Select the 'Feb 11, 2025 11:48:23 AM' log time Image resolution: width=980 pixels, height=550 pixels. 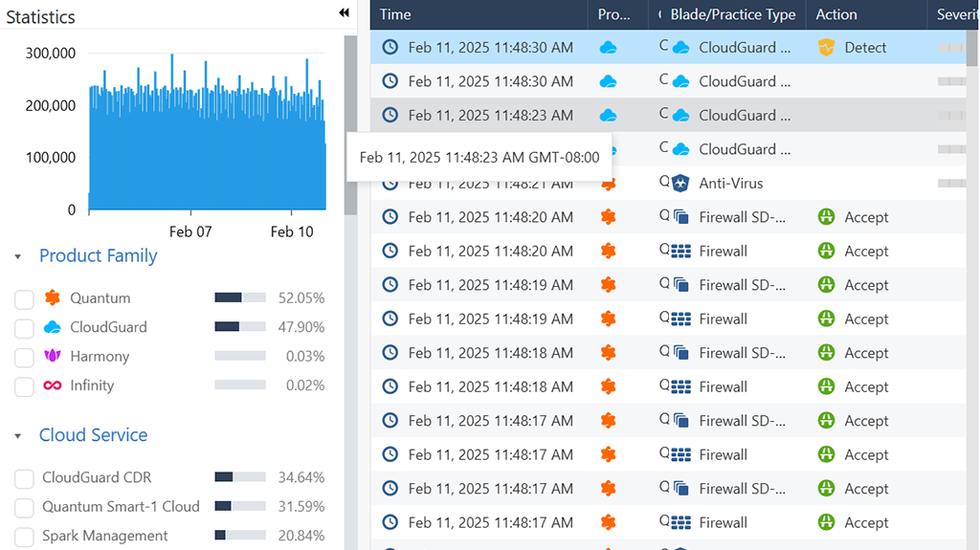tap(491, 115)
